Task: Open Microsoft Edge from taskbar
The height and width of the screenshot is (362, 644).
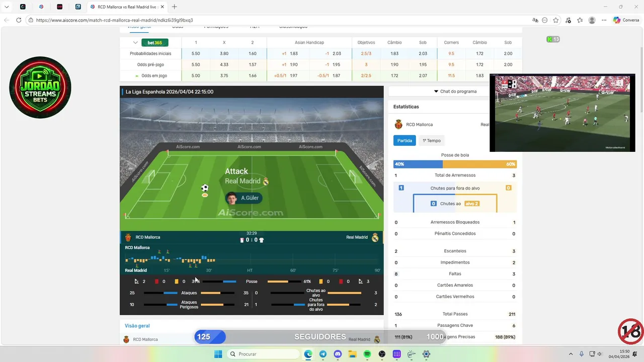Action: pos(308,354)
